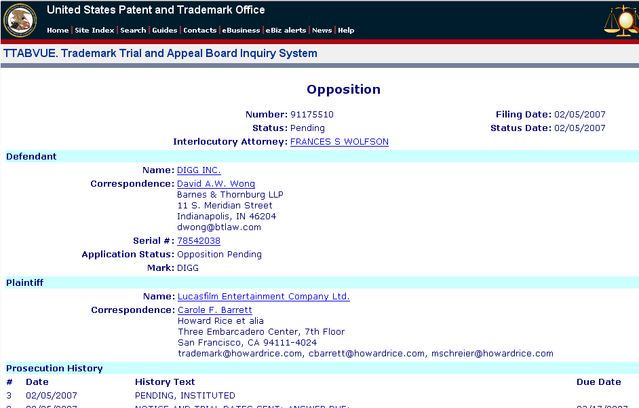
Task: Click the scales of justice icon
Action: [x=621, y=21]
